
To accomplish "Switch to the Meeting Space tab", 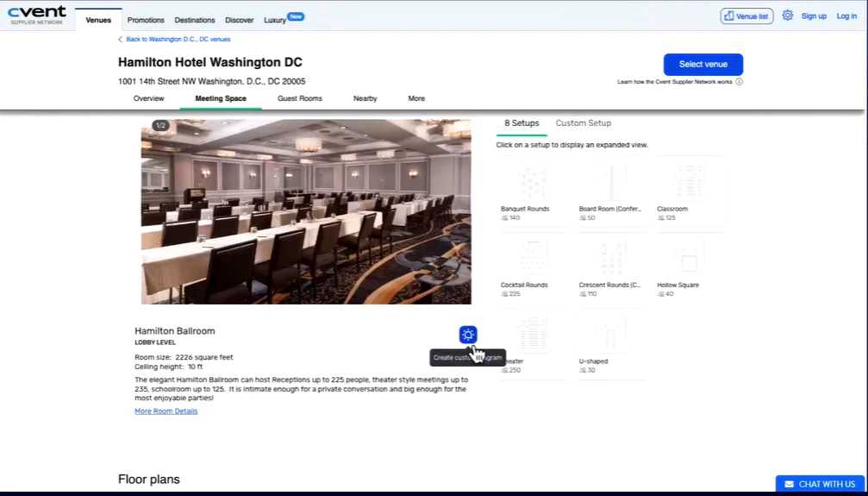I will 221,98.
